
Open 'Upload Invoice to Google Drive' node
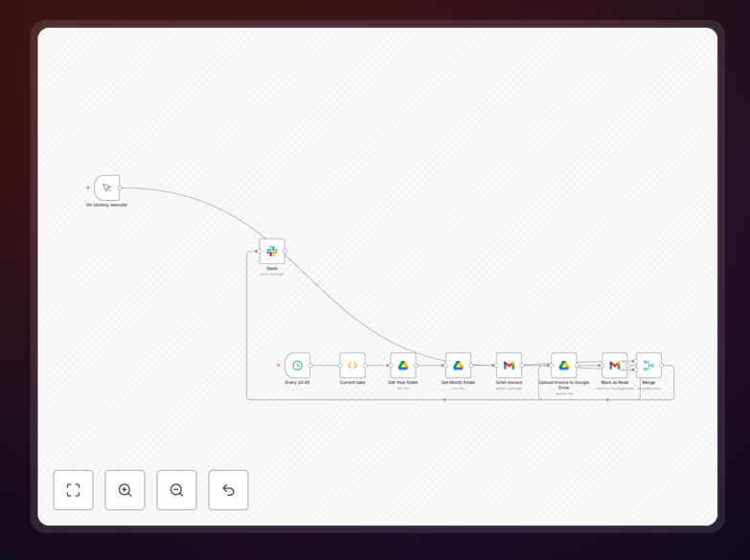(564, 366)
